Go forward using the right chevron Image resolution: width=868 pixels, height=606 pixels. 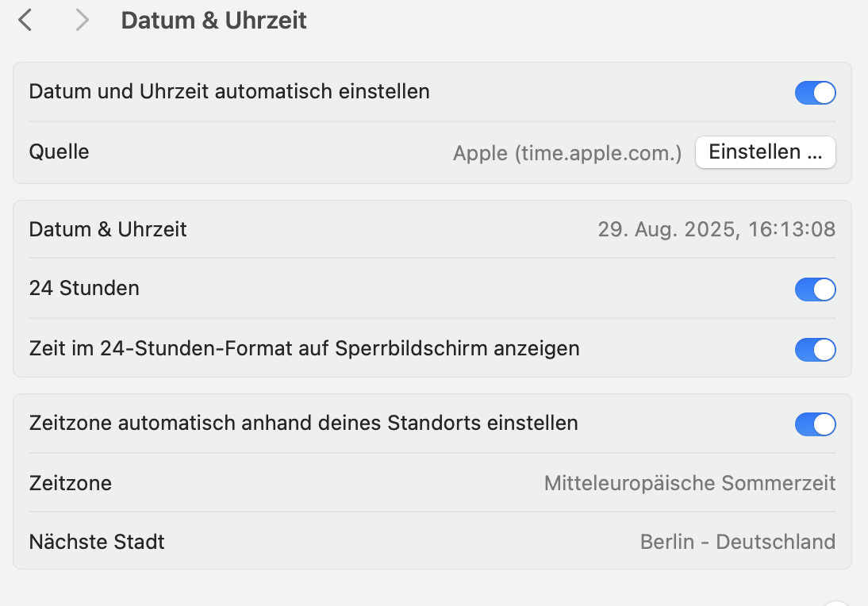tap(82, 21)
